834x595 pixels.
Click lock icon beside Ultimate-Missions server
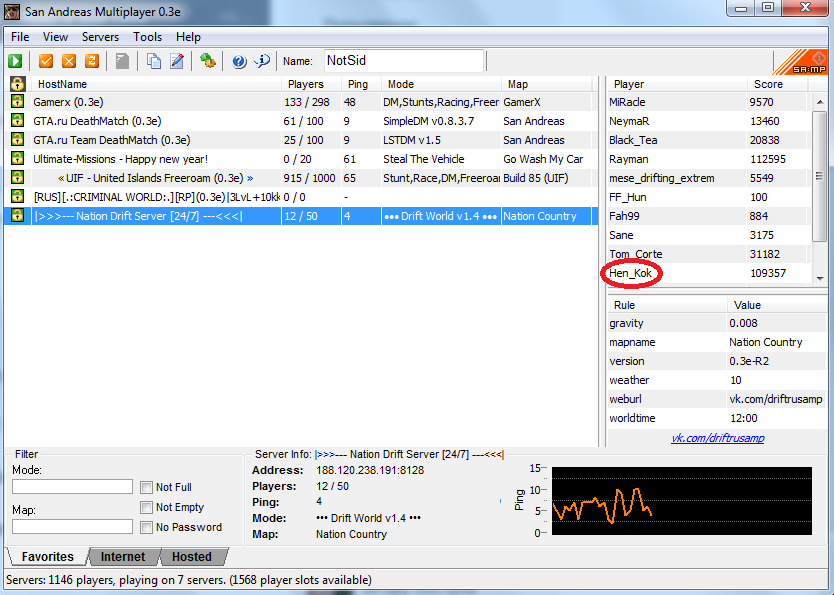18,158
